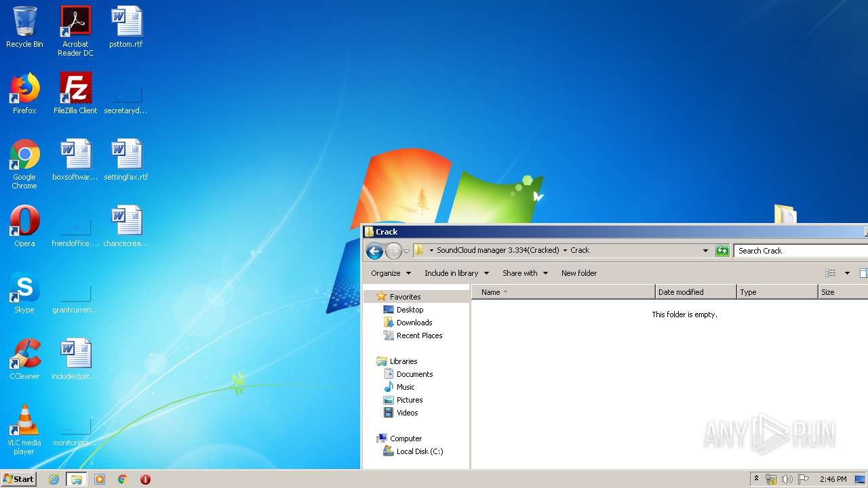Image resolution: width=868 pixels, height=488 pixels.
Task: Open Action Center flag icon
Action: [x=804, y=479]
